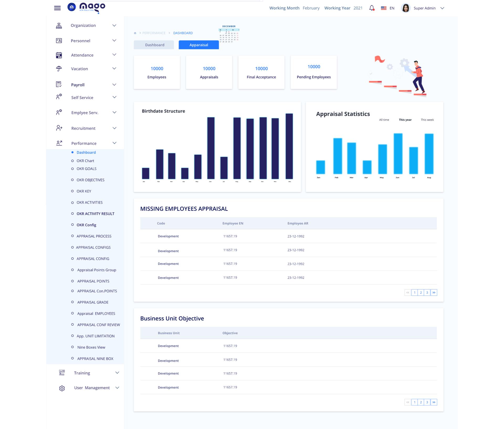Click the notification bell icon
Image resolution: width=504 pixels, height=429 pixels.
point(372,8)
